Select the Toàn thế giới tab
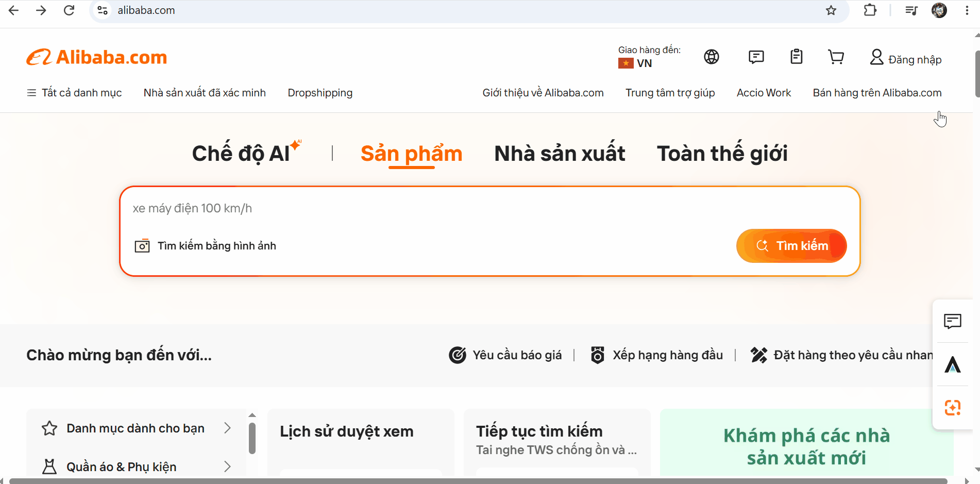980x484 pixels. (x=722, y=153)
